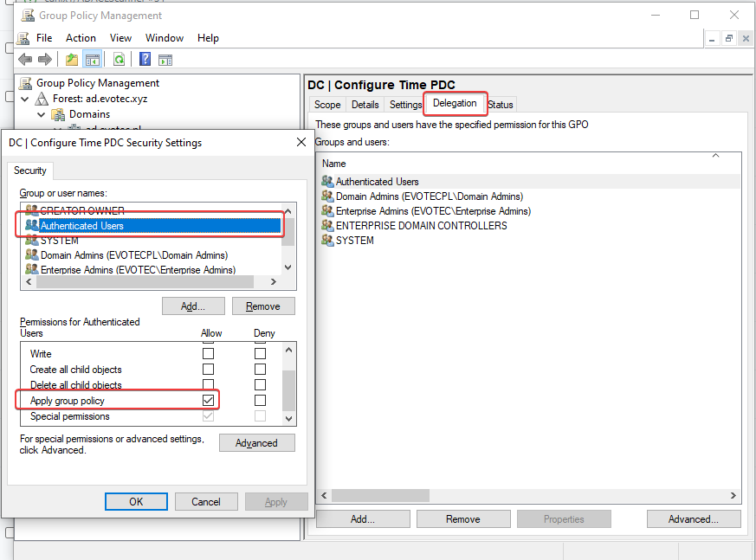Collapse the Domains tree node
756x560 pixels.
(x=41, y=114)
